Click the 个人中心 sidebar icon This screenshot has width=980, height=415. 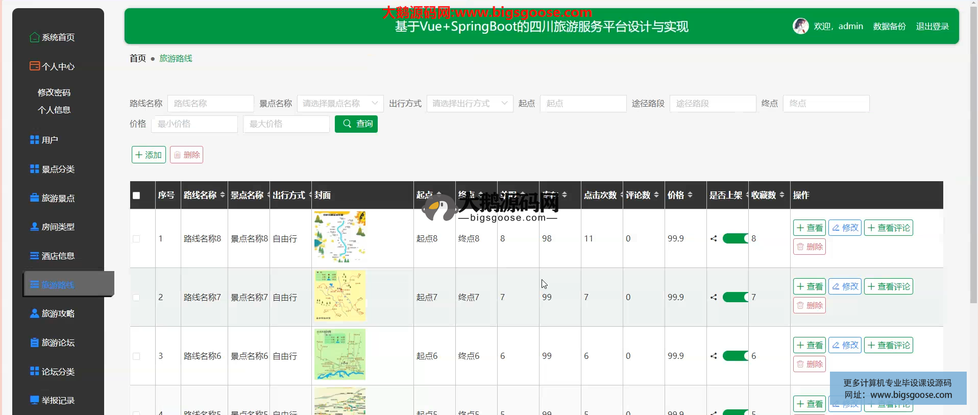coord(34,66)
